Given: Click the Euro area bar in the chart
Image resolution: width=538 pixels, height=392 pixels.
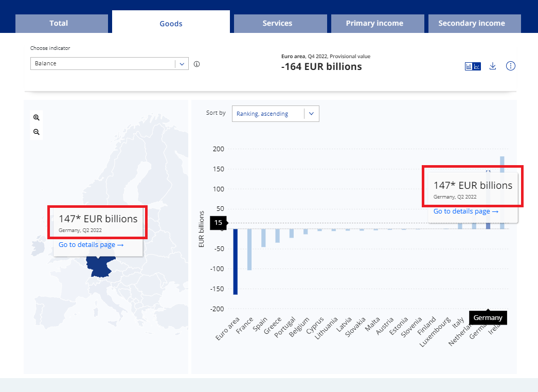Looking at the screenshot, I should point(236,262).
